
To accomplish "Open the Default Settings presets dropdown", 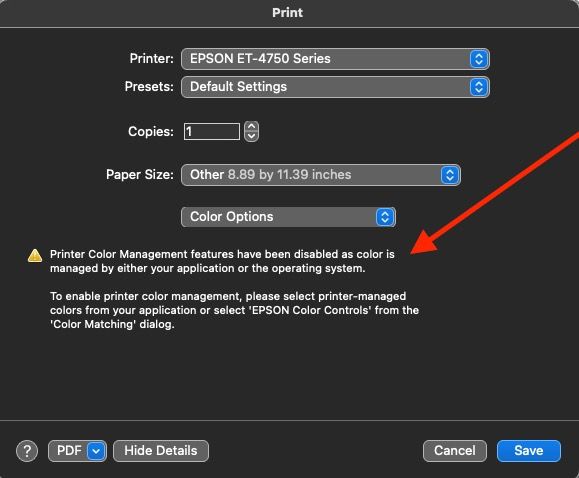I will 335,87.
